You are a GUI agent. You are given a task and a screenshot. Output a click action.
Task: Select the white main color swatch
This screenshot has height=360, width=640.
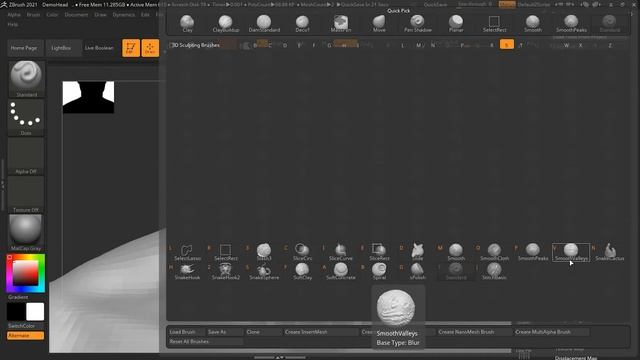[35, 312]
